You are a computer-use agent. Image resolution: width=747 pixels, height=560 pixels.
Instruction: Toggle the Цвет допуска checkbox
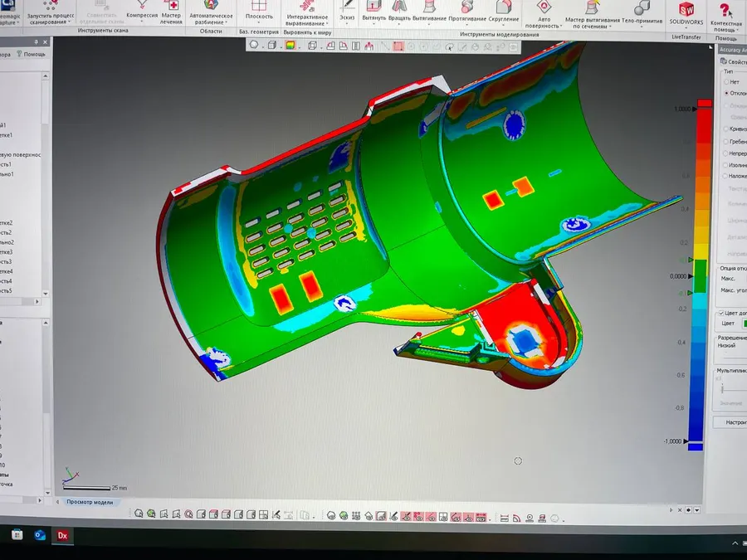click(x=721, y=313)
